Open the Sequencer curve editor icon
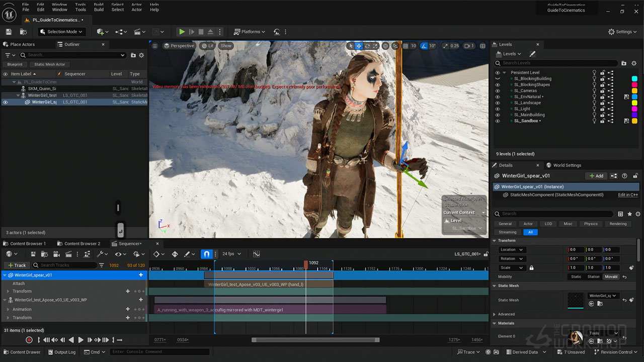This screenshot has height=362, width=644. 256,254
